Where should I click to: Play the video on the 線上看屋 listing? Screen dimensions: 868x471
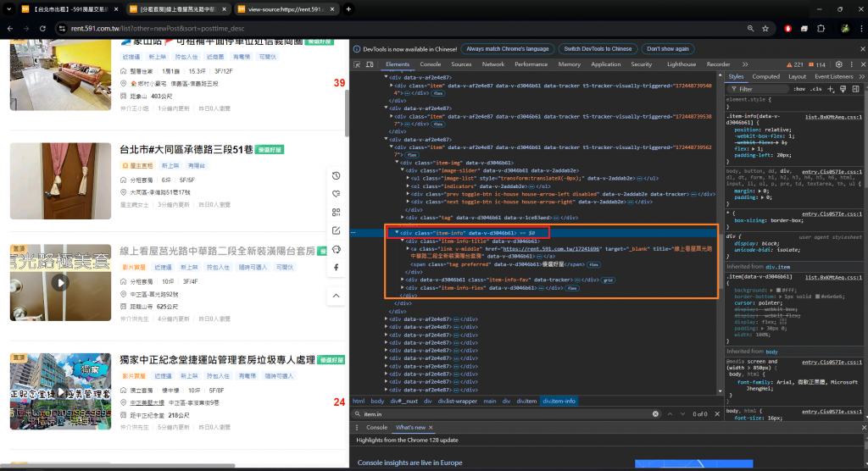(x=60, y=283)
